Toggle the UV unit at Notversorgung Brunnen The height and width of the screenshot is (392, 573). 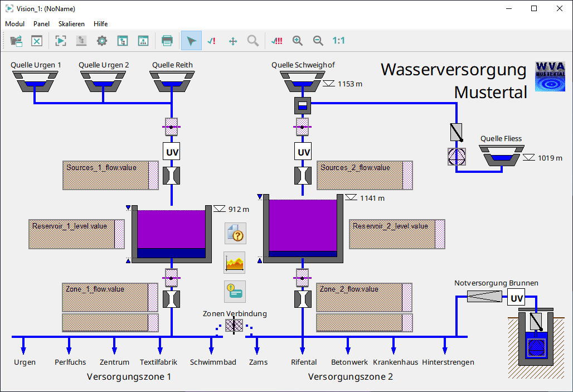point(517,298)
